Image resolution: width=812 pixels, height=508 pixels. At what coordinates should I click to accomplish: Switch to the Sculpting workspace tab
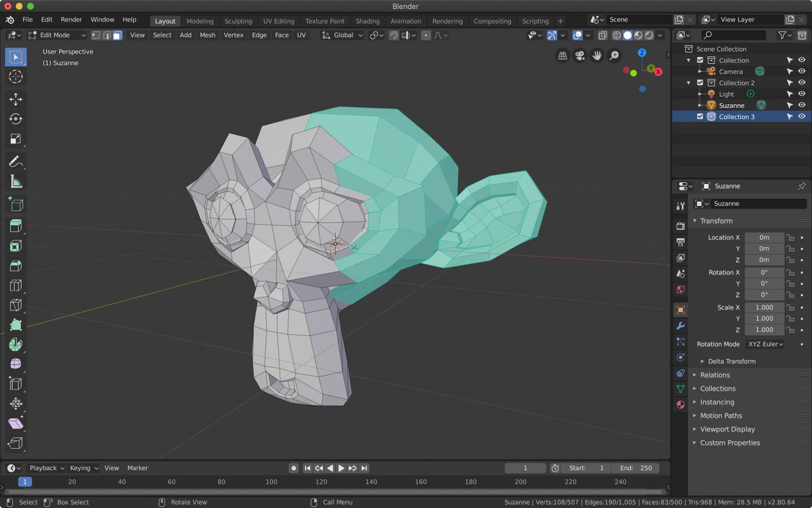point(238,21)
